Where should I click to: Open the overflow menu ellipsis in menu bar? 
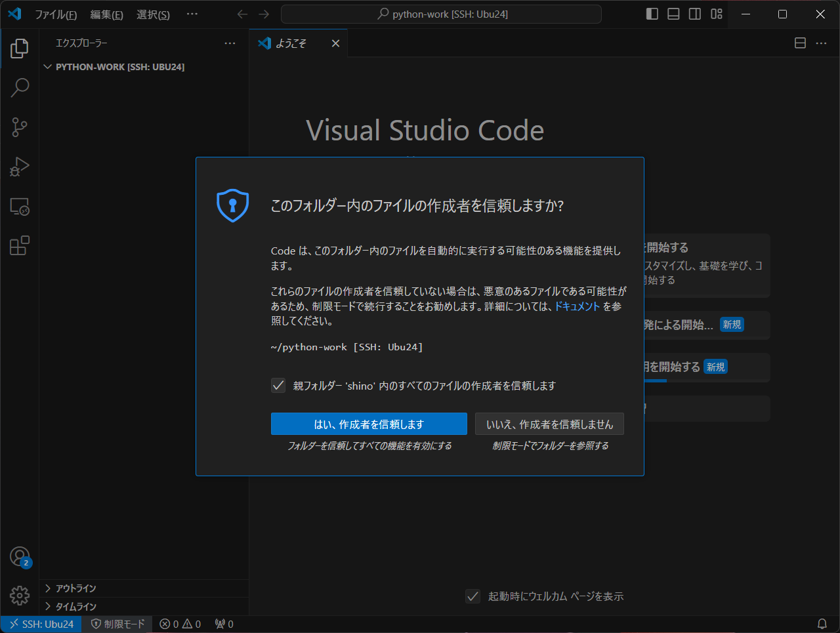point(192,14)
